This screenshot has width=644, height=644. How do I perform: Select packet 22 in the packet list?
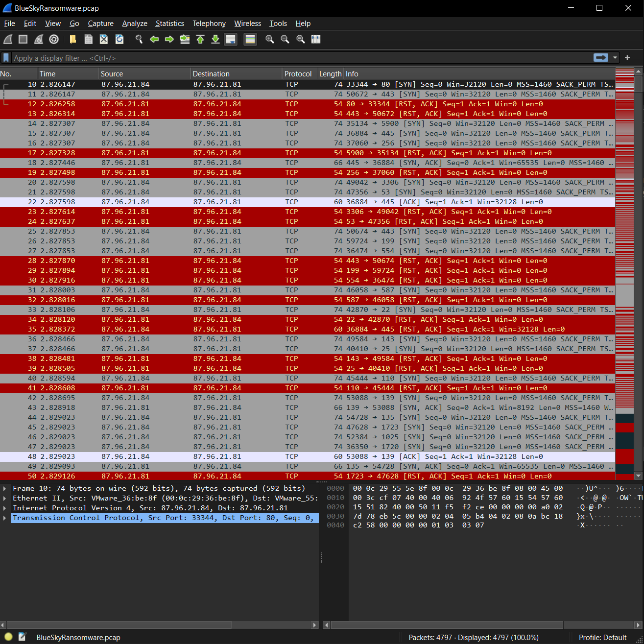tap(307, 202)
